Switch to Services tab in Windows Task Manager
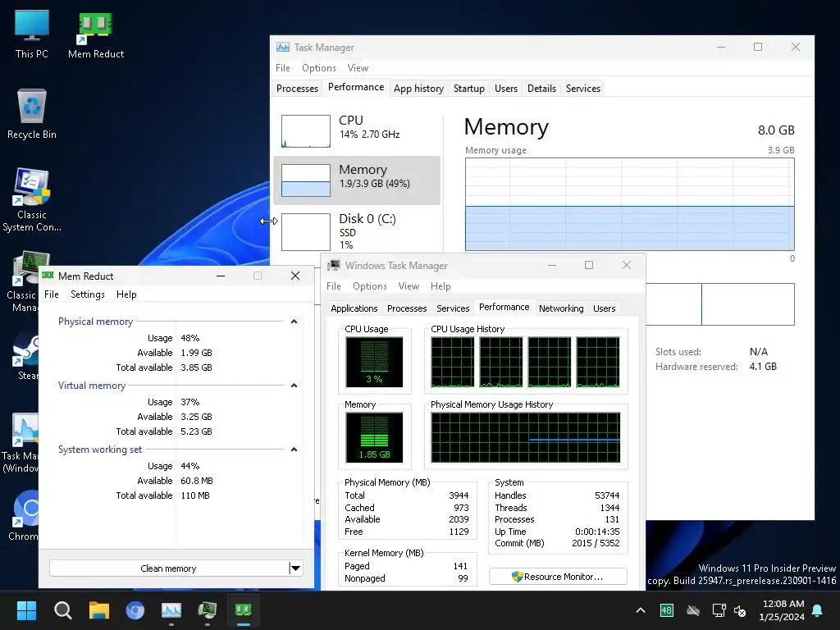Viewport: 840px width, 630px height. click(x=453, y=308)
